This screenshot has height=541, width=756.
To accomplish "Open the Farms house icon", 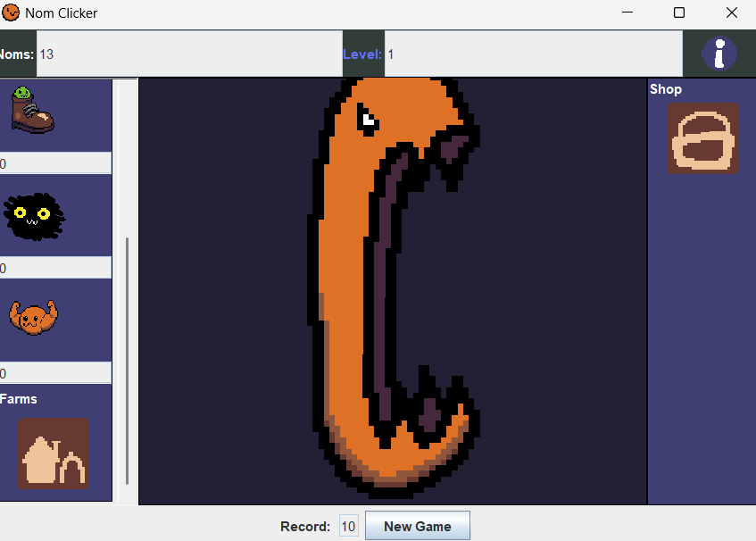I will (53, 453).
